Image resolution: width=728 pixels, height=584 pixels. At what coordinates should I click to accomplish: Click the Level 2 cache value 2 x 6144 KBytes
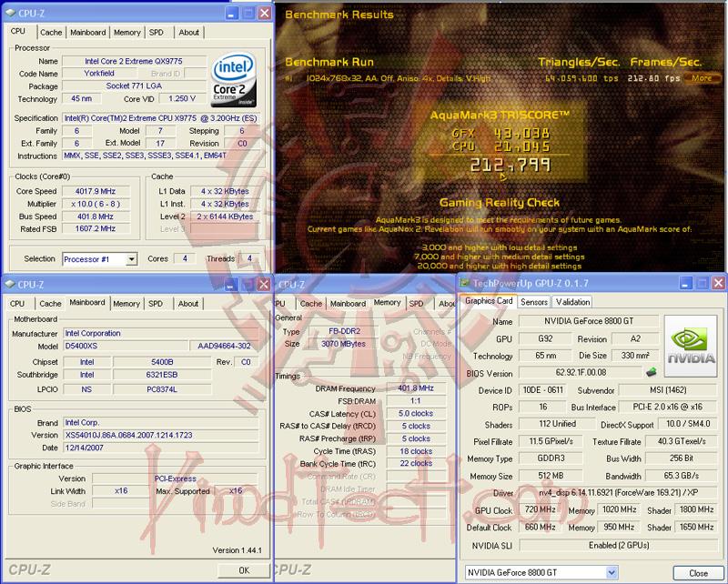click(225, 216)
